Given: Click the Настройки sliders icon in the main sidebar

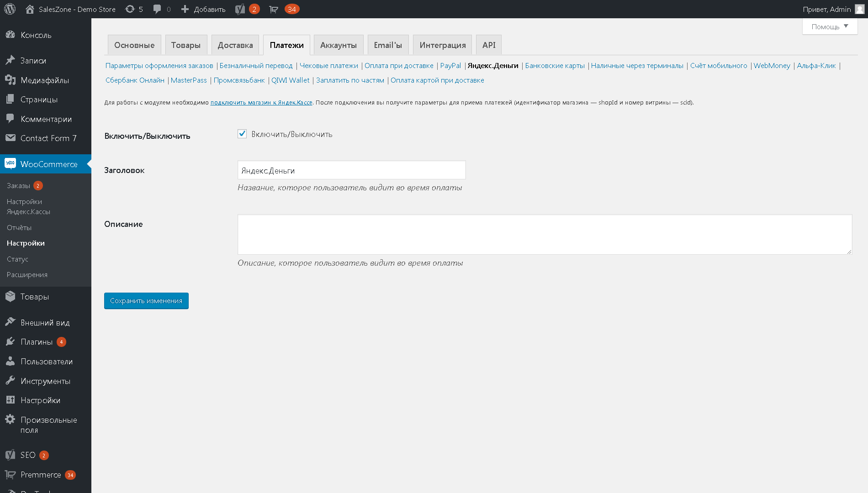Looking at the screenshot, I should [x=11, y=400].
